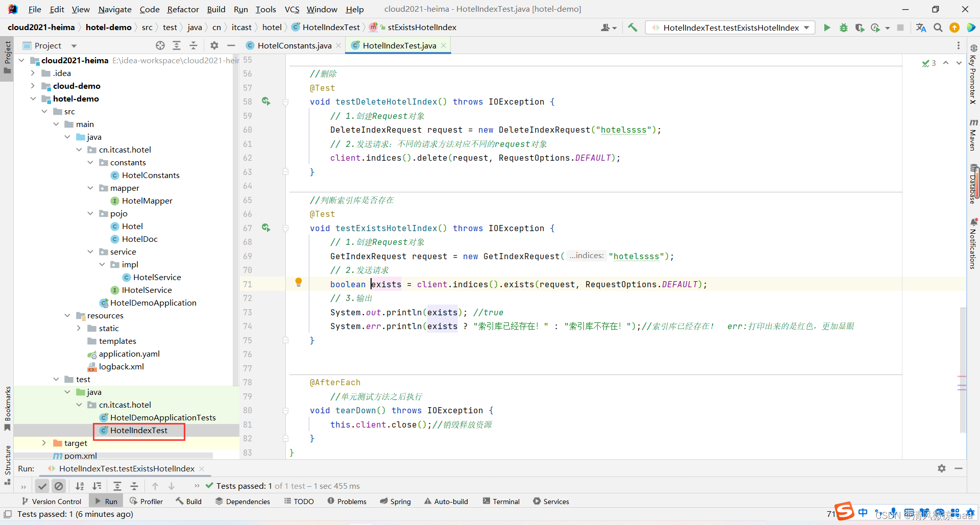Viewport: 980px width, 525px height.
Task: Open Problems tool window
Action: point(347,502)
